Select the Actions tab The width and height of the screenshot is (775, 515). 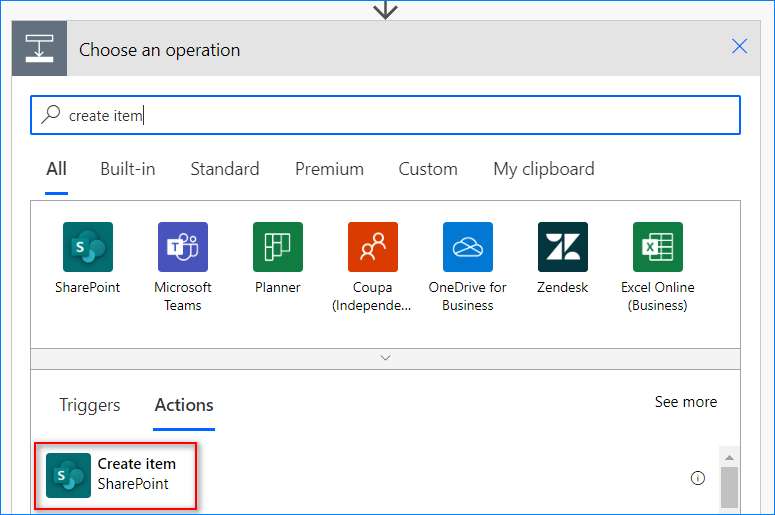184,405
